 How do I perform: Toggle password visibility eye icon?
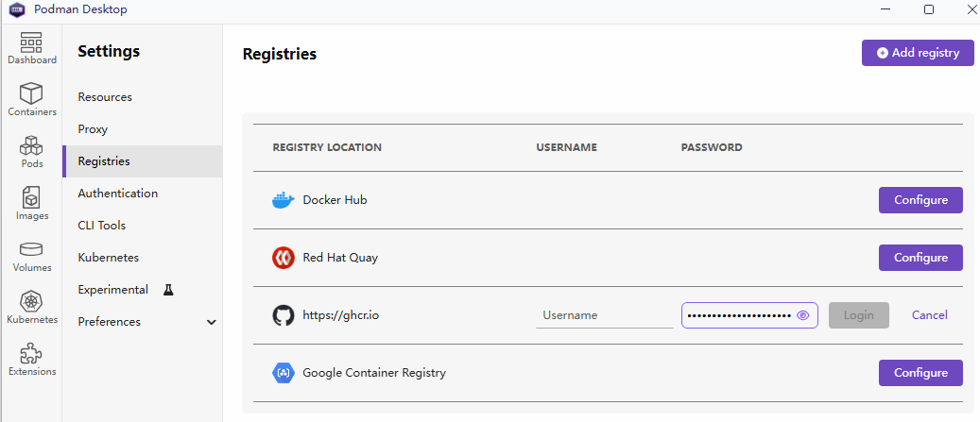[x=803, y=315]
